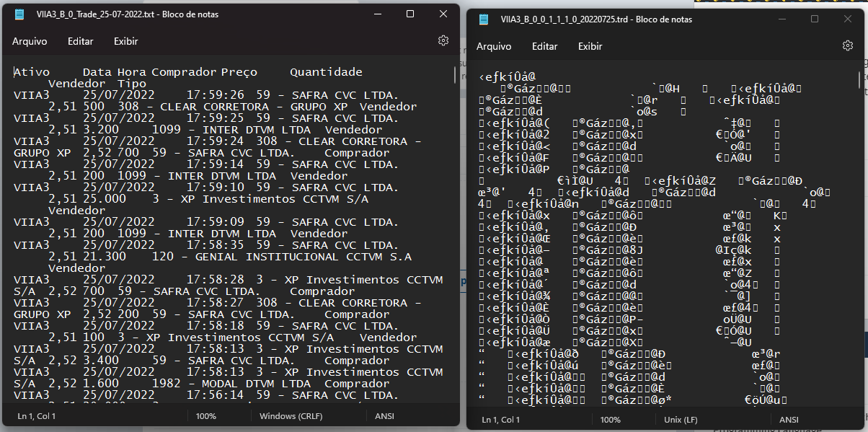
Task: Click the 1.600 quantity value
Action: (100, 384)
